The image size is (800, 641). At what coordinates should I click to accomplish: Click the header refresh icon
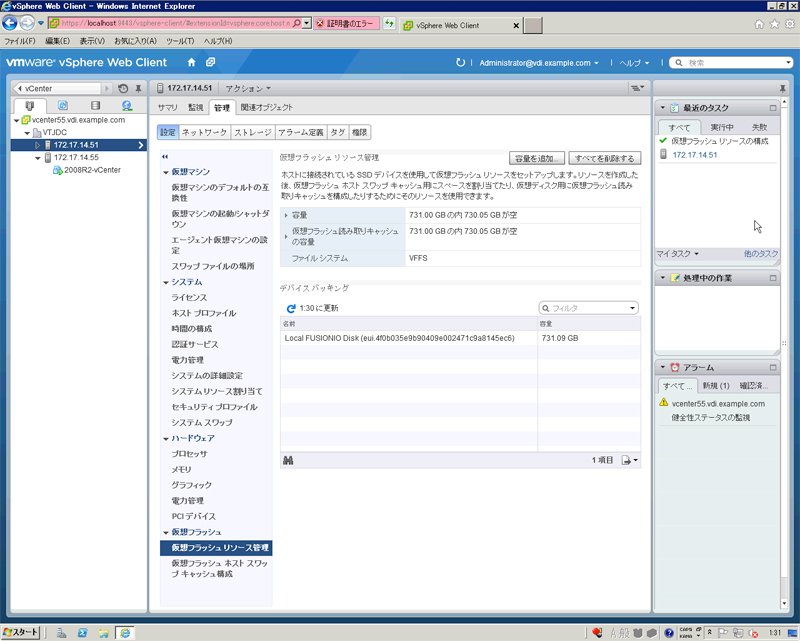(x=460, y=62)
